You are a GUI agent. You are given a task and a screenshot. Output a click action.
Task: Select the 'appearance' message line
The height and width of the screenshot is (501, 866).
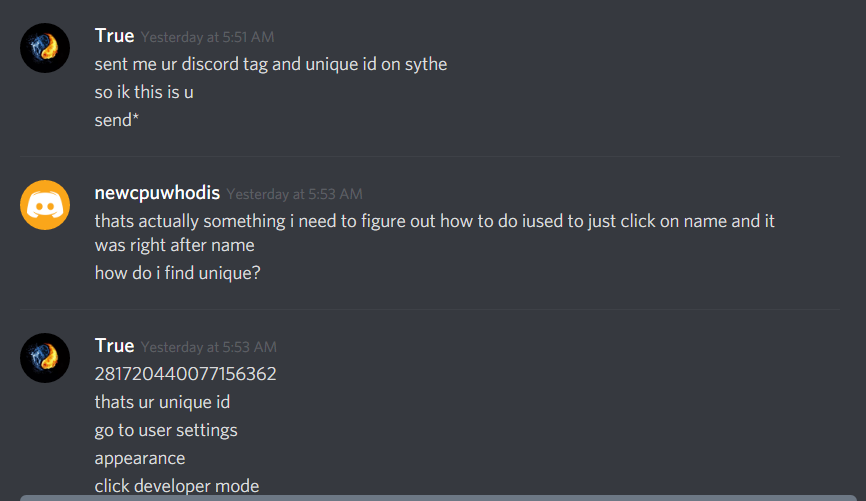click(x=140, y=458)
